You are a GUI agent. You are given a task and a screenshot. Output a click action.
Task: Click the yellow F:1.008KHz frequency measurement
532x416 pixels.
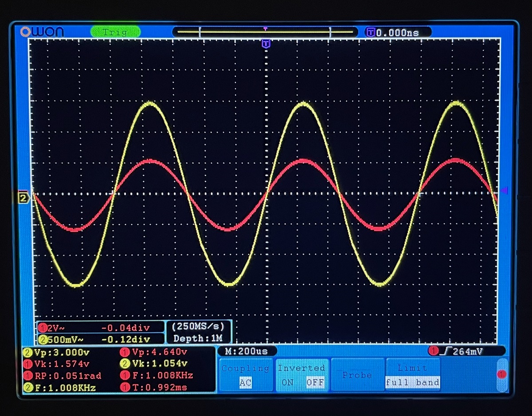(x=59, y=388)
